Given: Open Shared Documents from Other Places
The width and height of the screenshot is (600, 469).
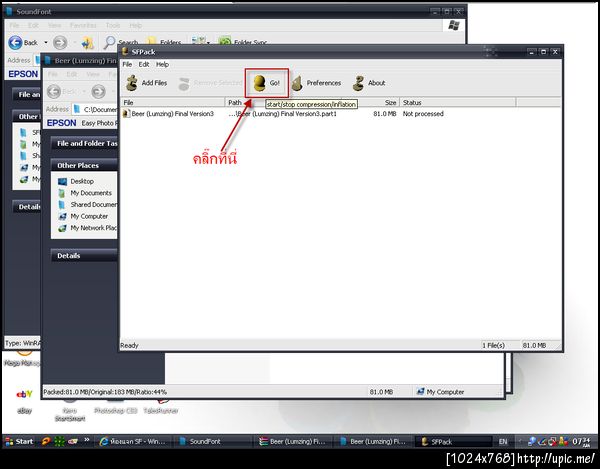Looking at the screenshot, I should coord(88,205).
